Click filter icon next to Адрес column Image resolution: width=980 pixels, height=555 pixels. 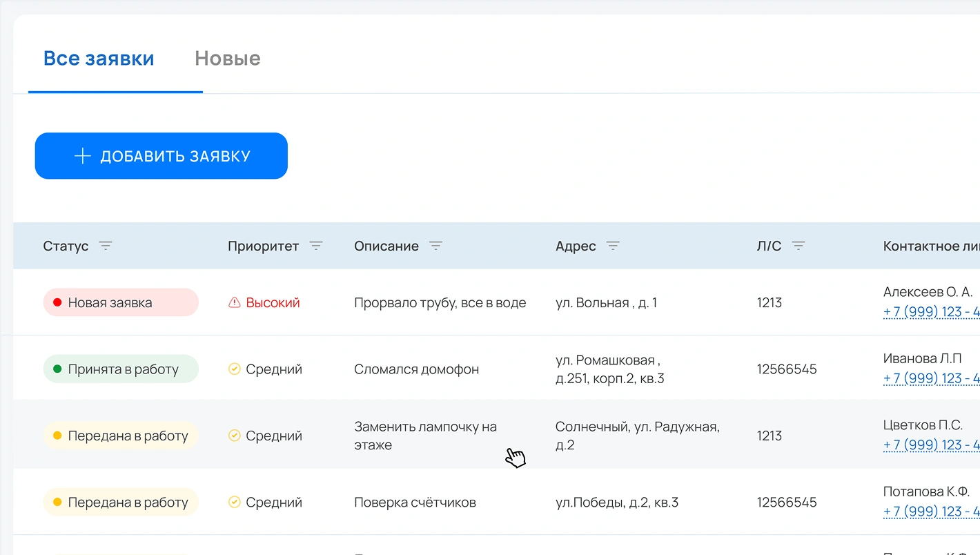click(x=613, y=246)
